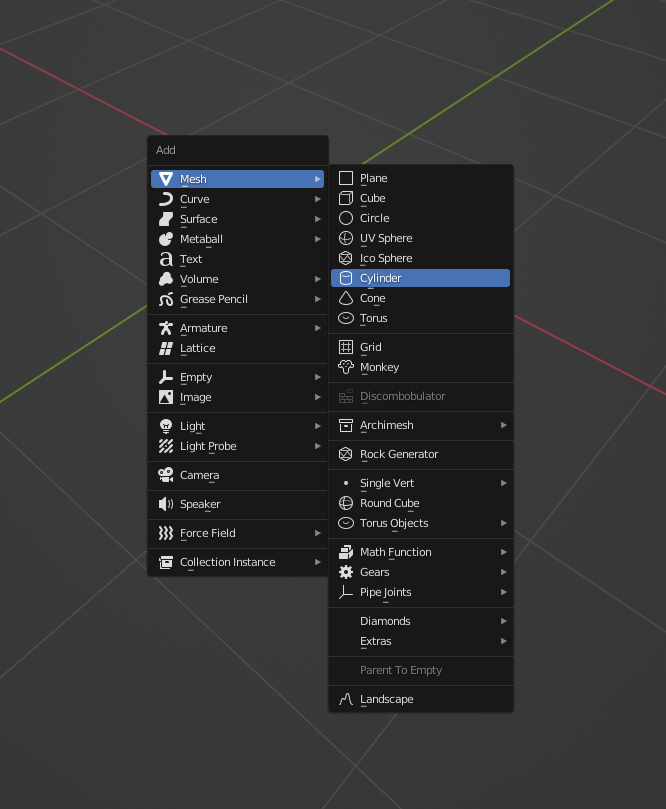Expand the Mesh submenu arrow
666x809 pixels.
318,179
